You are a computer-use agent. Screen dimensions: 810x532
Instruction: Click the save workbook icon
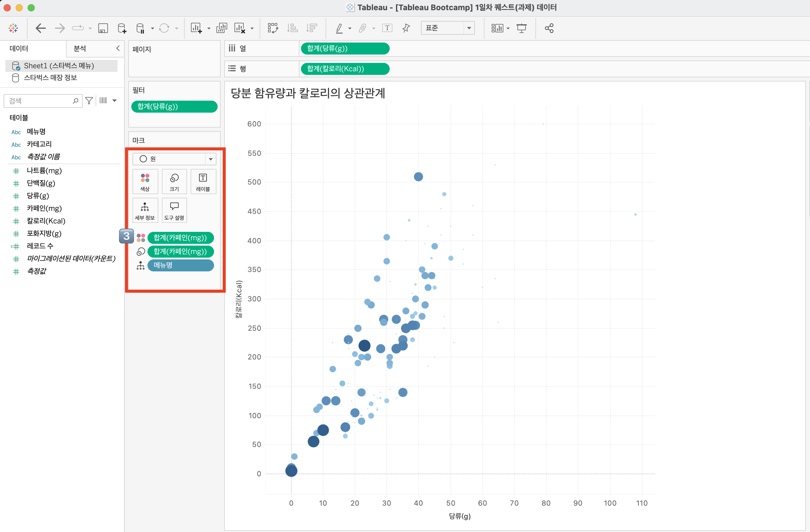coord(103,28)
